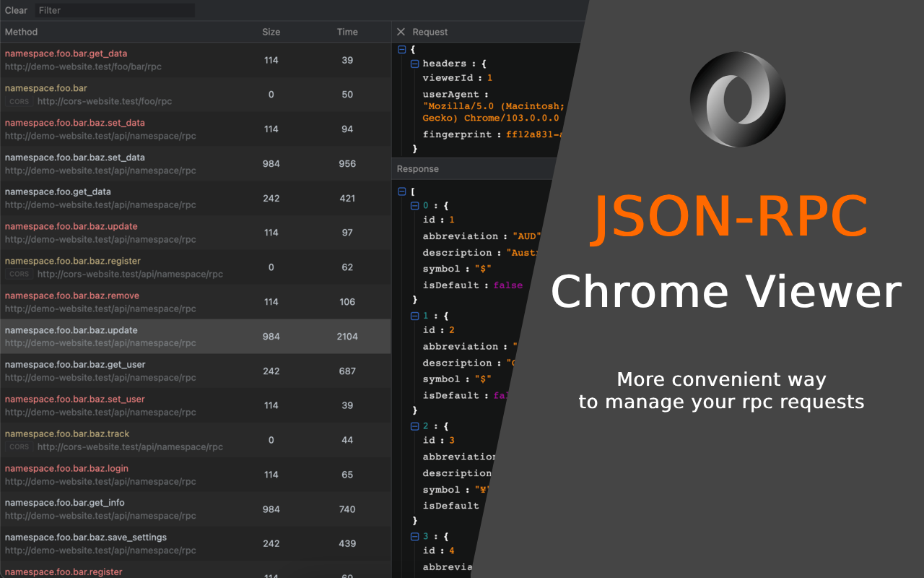Collapse item 2 in the Response tree
The width and height of the screenshot is (924, 578).
coord(414,426)
